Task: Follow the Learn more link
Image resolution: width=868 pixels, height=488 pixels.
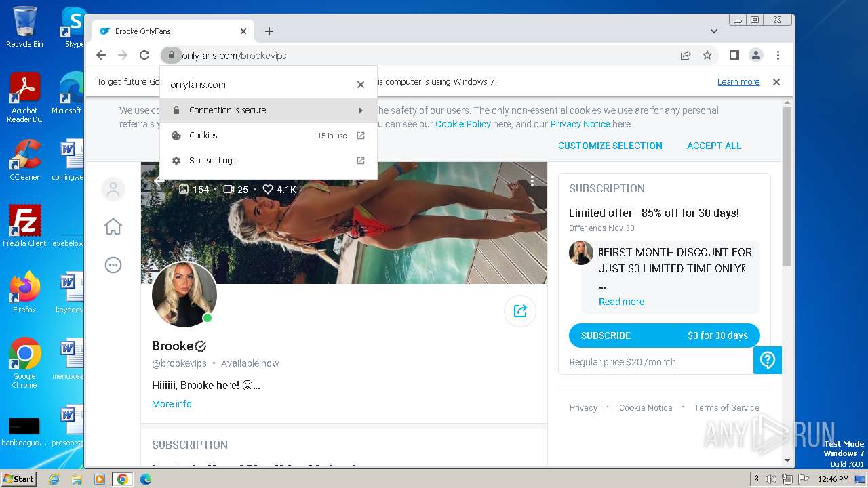Action: point(738,82)
